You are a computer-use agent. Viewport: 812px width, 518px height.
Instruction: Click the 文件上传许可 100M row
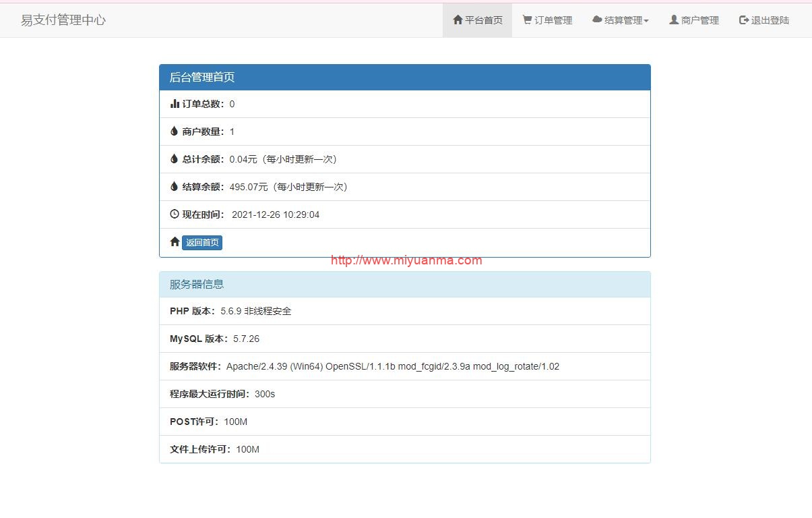click(405, 449)
